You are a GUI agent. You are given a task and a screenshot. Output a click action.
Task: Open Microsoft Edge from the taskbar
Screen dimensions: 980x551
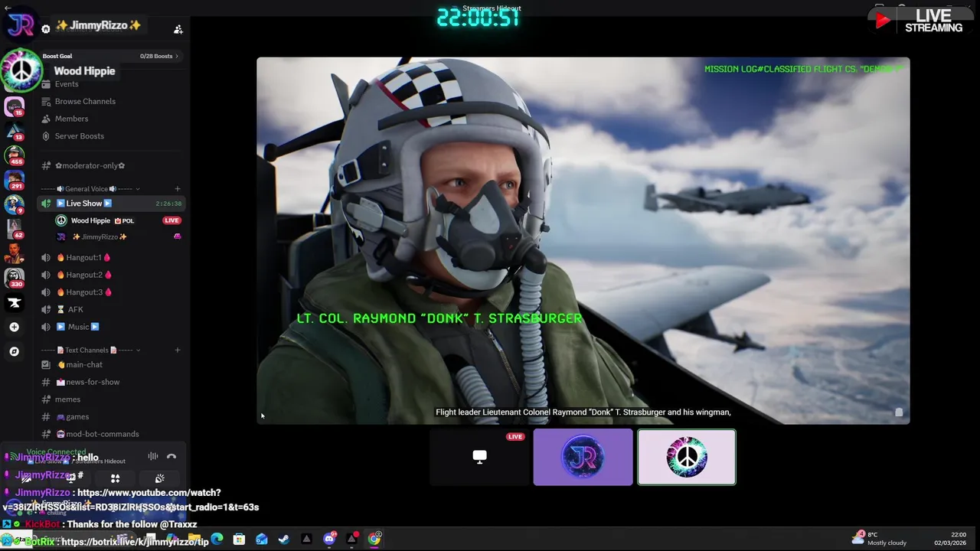217,539
